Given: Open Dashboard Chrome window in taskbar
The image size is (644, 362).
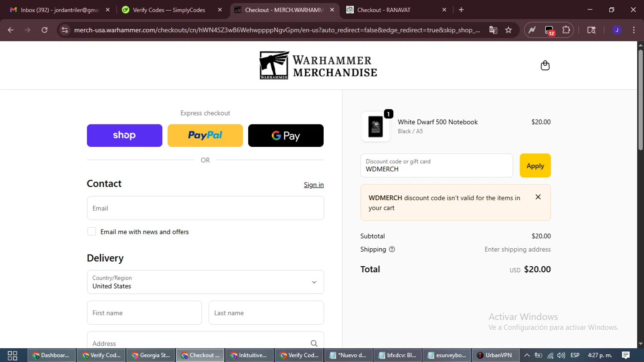Looking at the screenshot, I should [x=52, y=356].
